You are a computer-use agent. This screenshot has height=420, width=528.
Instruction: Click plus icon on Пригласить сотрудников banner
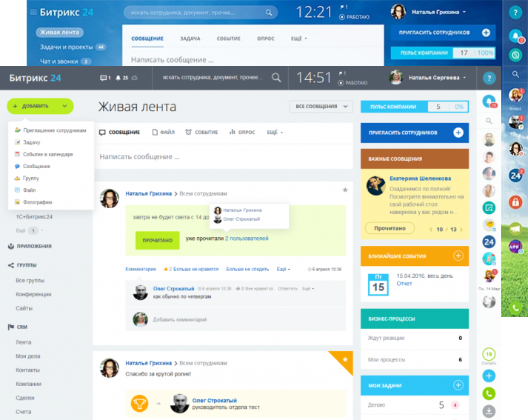(458, 133)
